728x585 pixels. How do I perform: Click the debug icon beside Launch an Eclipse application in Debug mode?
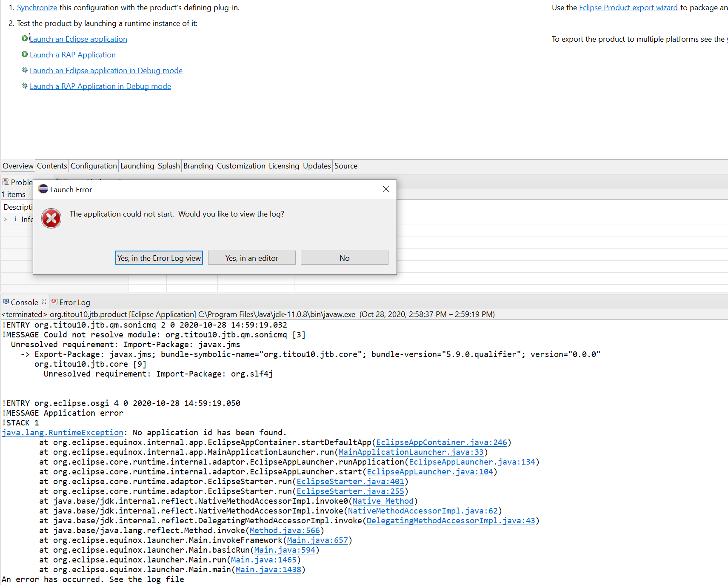(25, 70)
